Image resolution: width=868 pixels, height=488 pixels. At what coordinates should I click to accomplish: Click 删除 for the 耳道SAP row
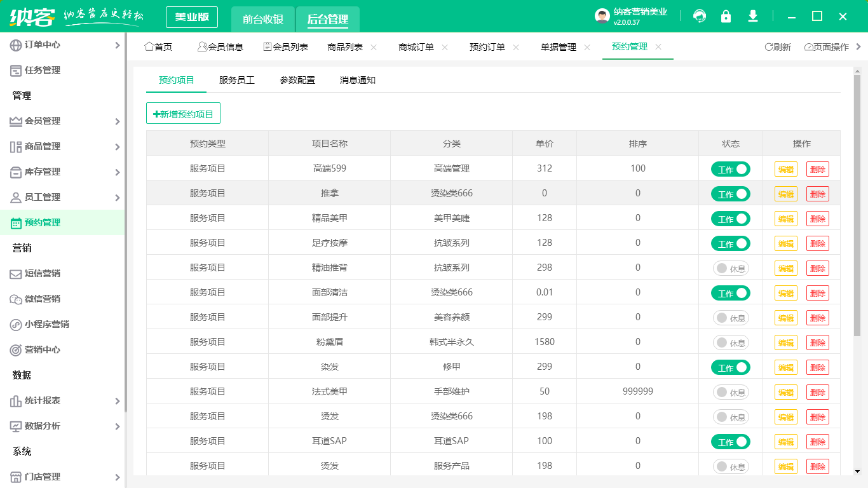point(818,442)
